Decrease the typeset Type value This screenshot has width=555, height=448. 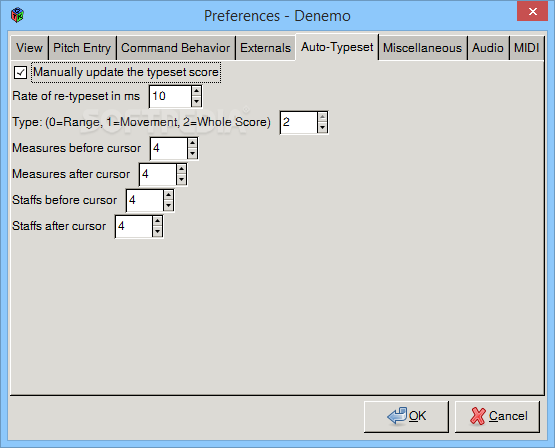[x=322, y=127]
